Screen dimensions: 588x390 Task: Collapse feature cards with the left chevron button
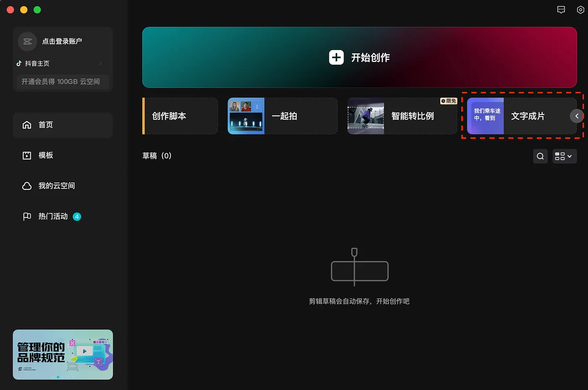coord(577,116)
